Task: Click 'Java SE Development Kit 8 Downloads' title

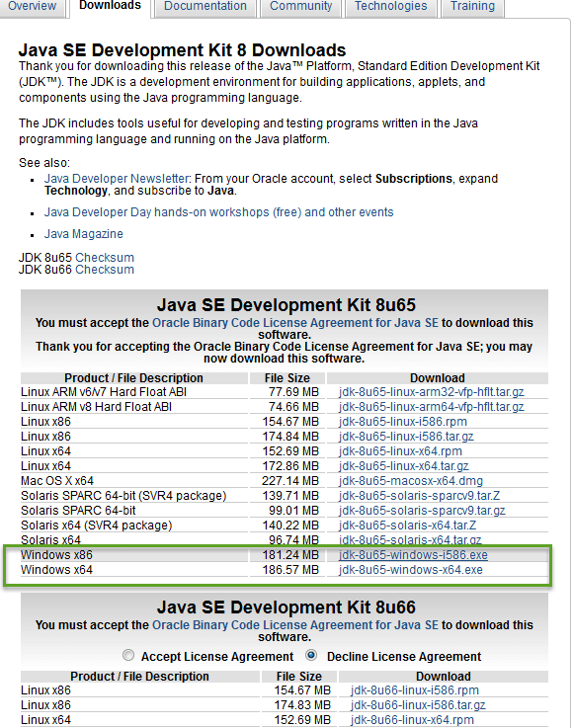Action: pyautogui.click(x=183, y=50)
